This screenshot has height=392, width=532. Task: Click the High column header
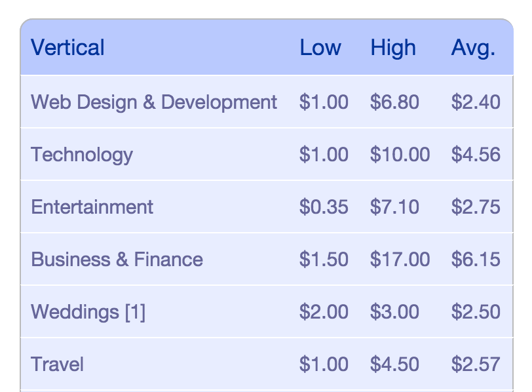coord(393,47)
